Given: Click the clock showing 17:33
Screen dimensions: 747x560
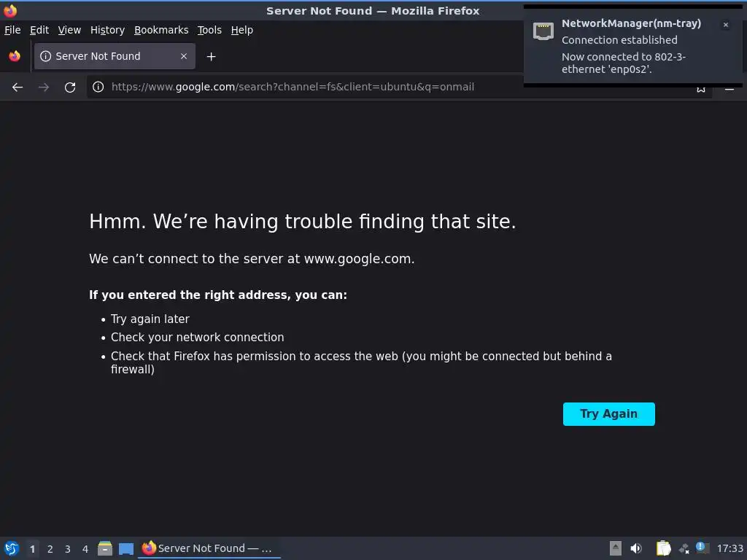Looking at the screenshot, I should (729, 548).
